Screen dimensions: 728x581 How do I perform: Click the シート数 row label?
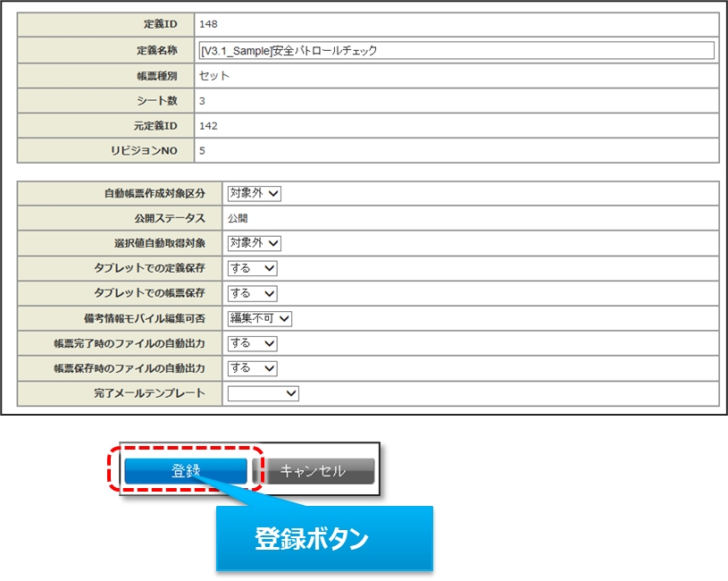tap(157, 101)
